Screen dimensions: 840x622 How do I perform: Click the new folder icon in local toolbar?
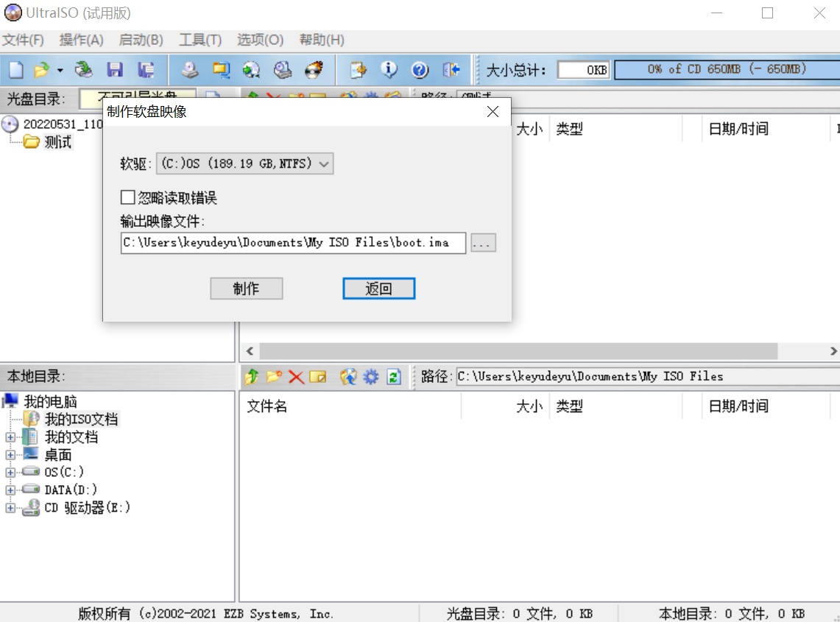coord(273,376)
